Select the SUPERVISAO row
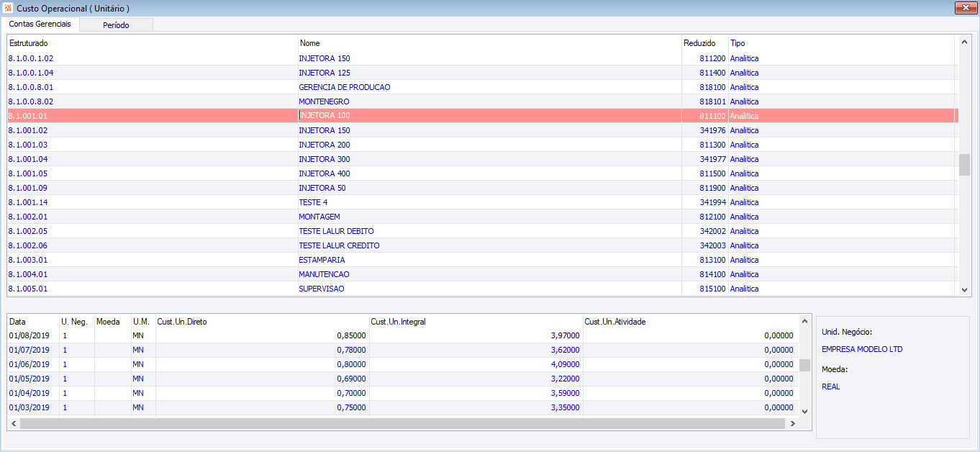The image size is (980, 452). click(482, 289)
